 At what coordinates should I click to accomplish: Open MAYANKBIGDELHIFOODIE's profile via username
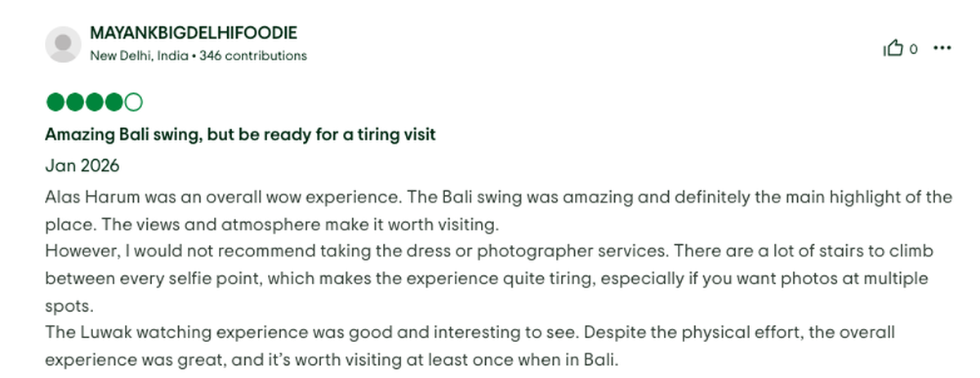(193, 33)
